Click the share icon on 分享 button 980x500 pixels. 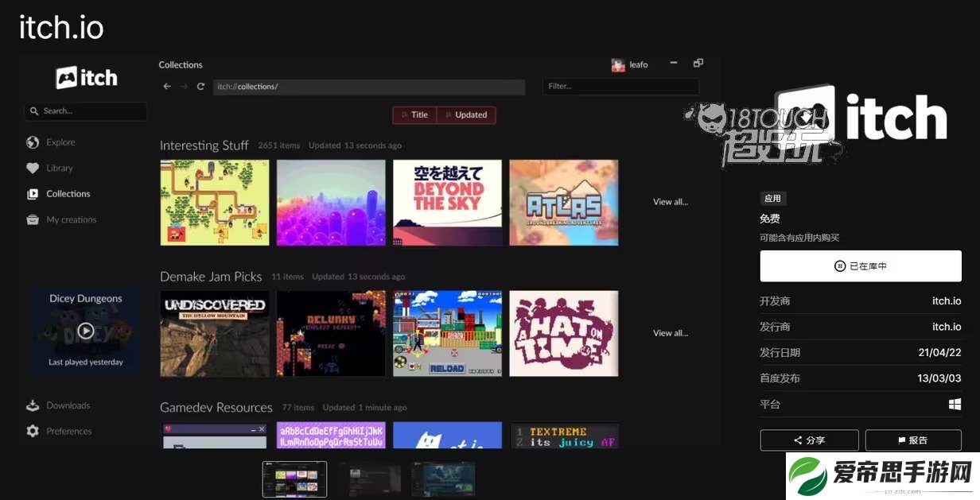798,440
